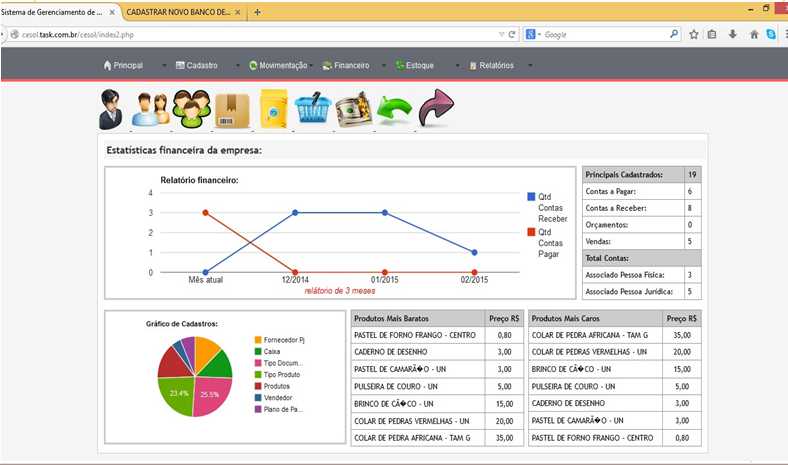The height and width of the screenshot is (465, 788).
Task: Open the dropdown arrow after Relatórios
Action: coord(530,66)
